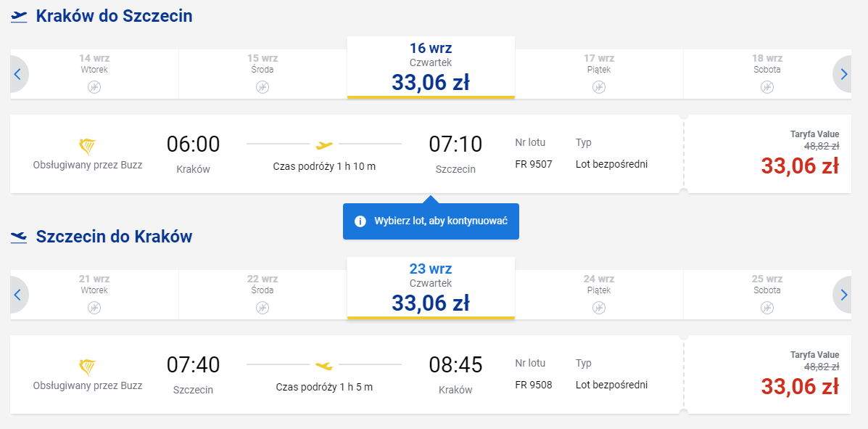Click arrival plane icon beside Szczecin do Kraków
This screenshot has height=429, width=868.
(x=19, y=237)
